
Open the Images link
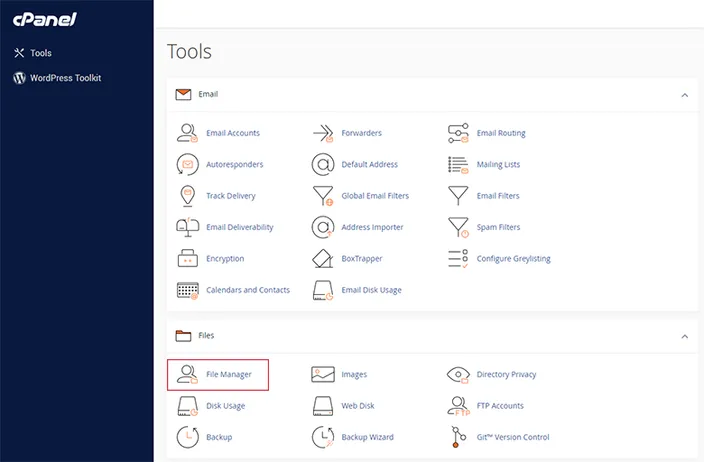tap(354, 374)
